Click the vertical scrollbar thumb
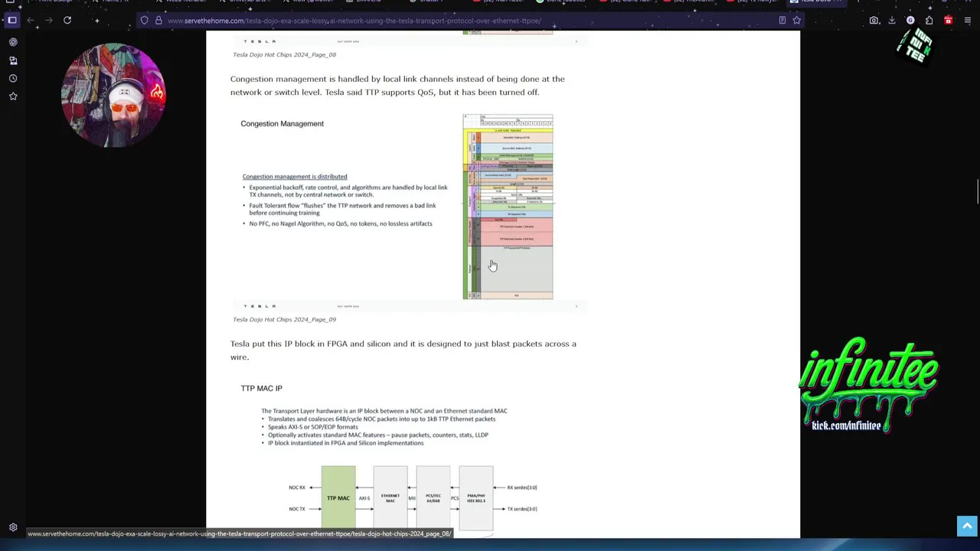 977,192
